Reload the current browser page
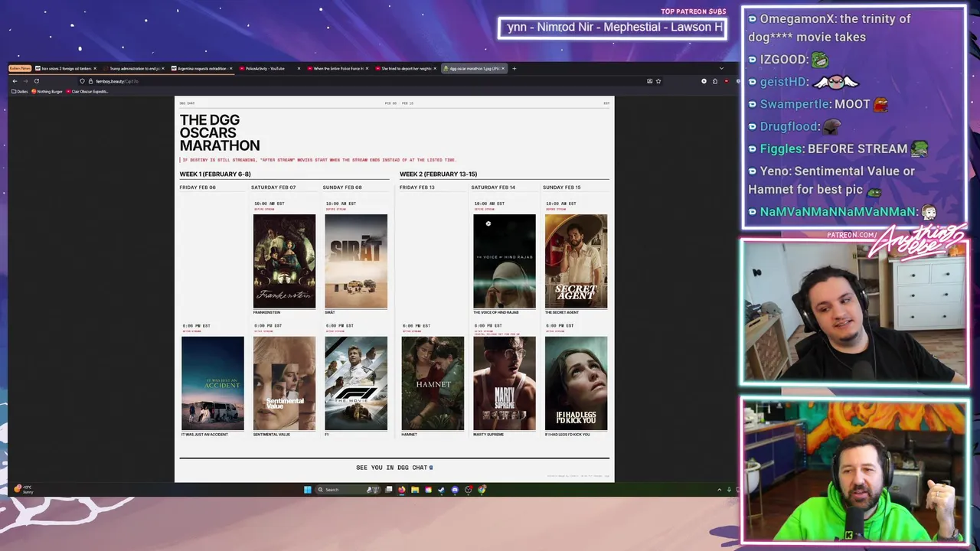The image size is (980, 551). coord(36,81)
